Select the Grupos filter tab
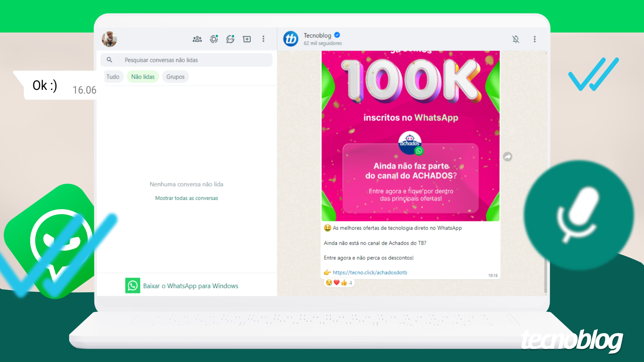Image resolution: width=644 pixels, height=362 pixels. click(175, 77)
